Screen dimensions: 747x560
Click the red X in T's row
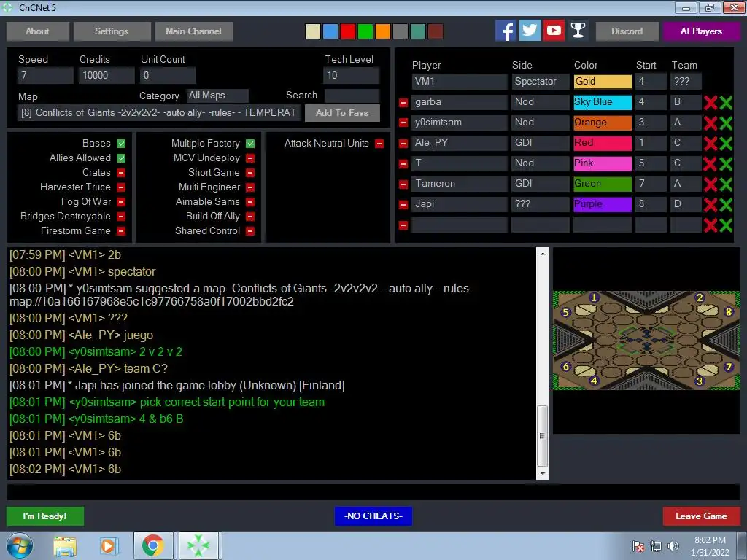pyautogui.click(x=711, y=164)
